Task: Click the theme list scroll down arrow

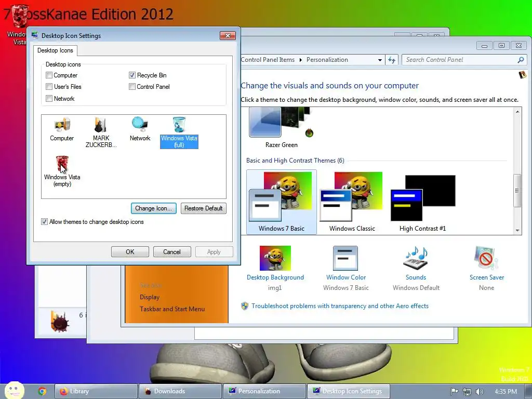Action: pos(517,230)
